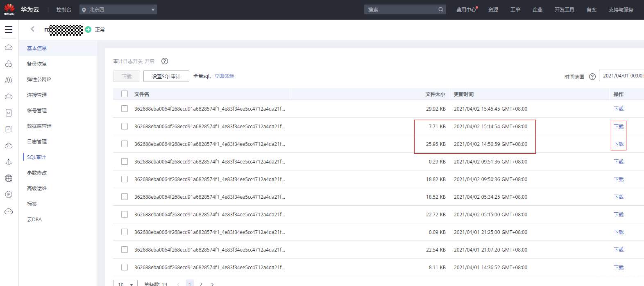644x286 pixels.
Task: Open 工单 in the top navigation
Action: click(x=515, y=10)
